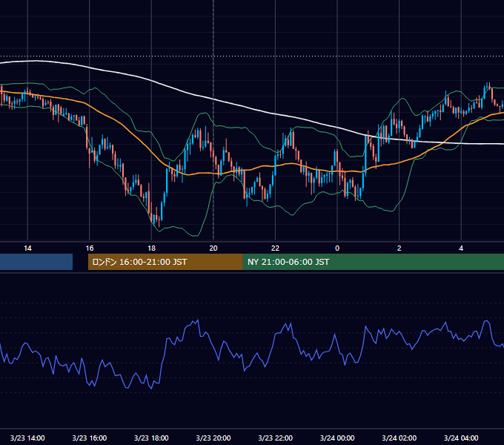The image size is (504, 445).
Task: Click the 3/24 00:00 date label
Action: pos(337,438)
